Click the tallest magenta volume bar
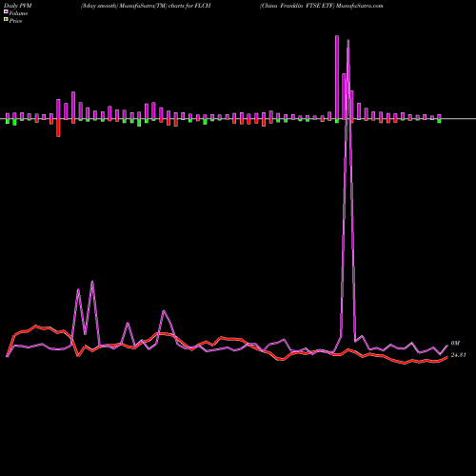 337,77
